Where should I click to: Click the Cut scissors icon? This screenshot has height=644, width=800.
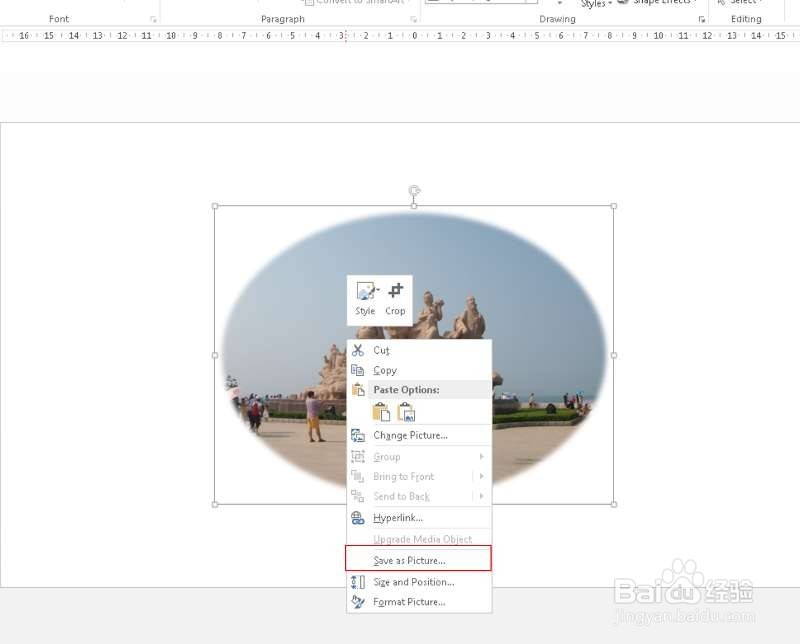point(358,351)
